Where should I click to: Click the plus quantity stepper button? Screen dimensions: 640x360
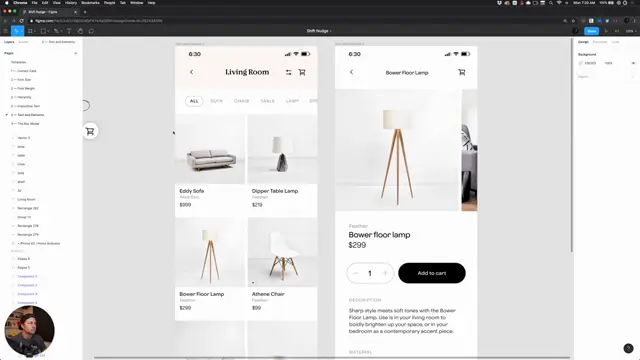click(385, 273)
